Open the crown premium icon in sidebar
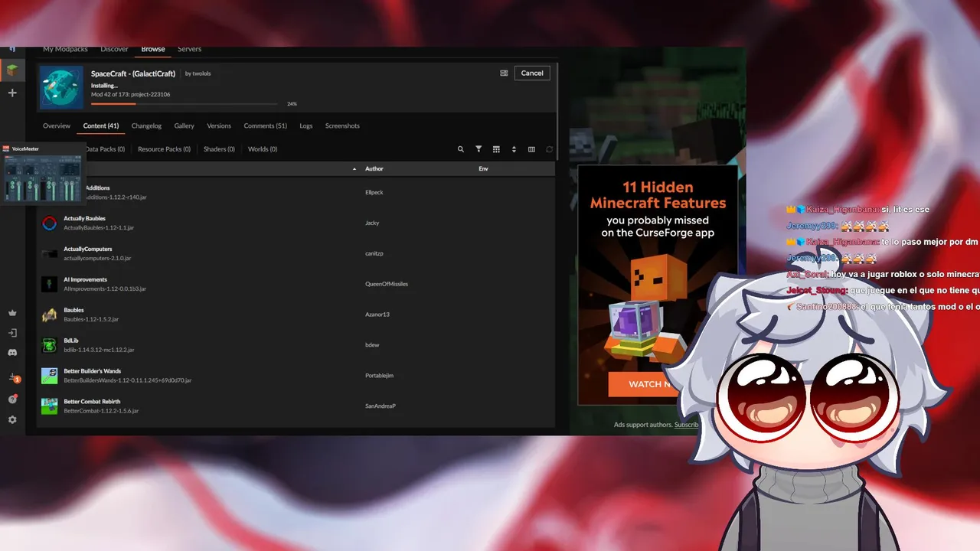This screenshot has height=551, width=980. [12, 313]
